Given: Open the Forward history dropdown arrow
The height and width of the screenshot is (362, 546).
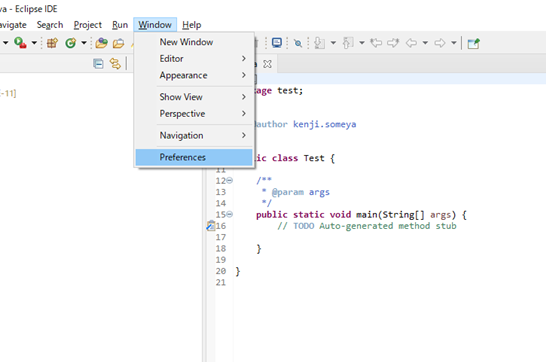Looking at the screenshot, I should tap(454, 43).
